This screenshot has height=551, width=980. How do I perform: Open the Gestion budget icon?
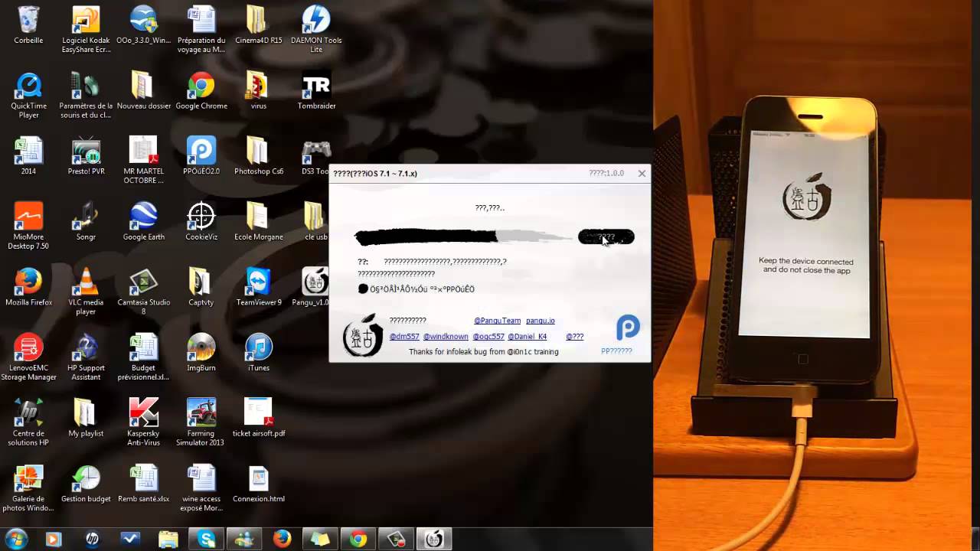pyautogui.click(x=86, y=484)
